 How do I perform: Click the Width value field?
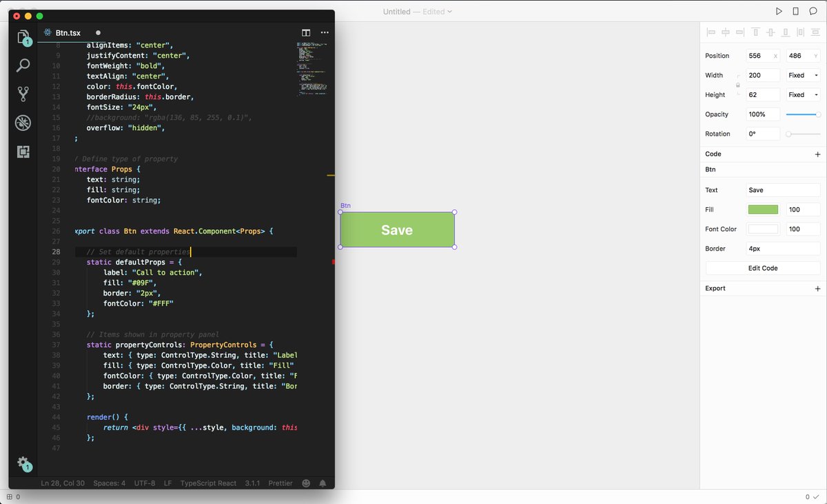(763, 75)
